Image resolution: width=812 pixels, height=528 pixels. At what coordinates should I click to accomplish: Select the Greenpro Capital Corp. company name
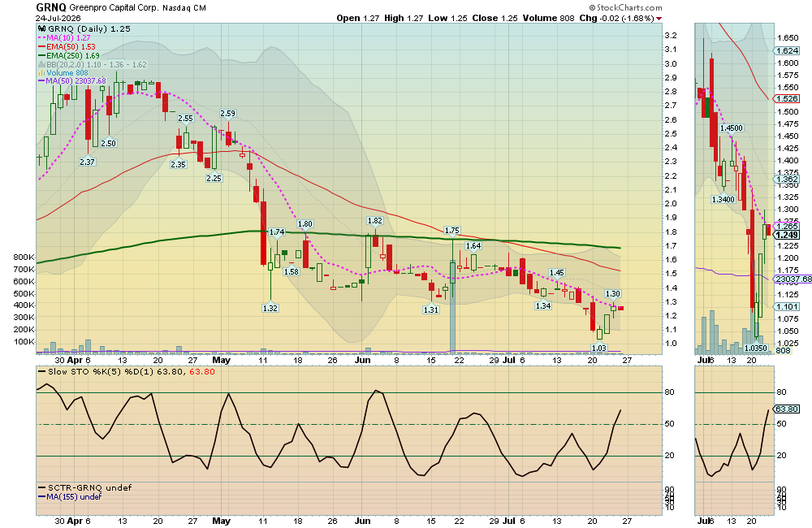click(114, 8)
